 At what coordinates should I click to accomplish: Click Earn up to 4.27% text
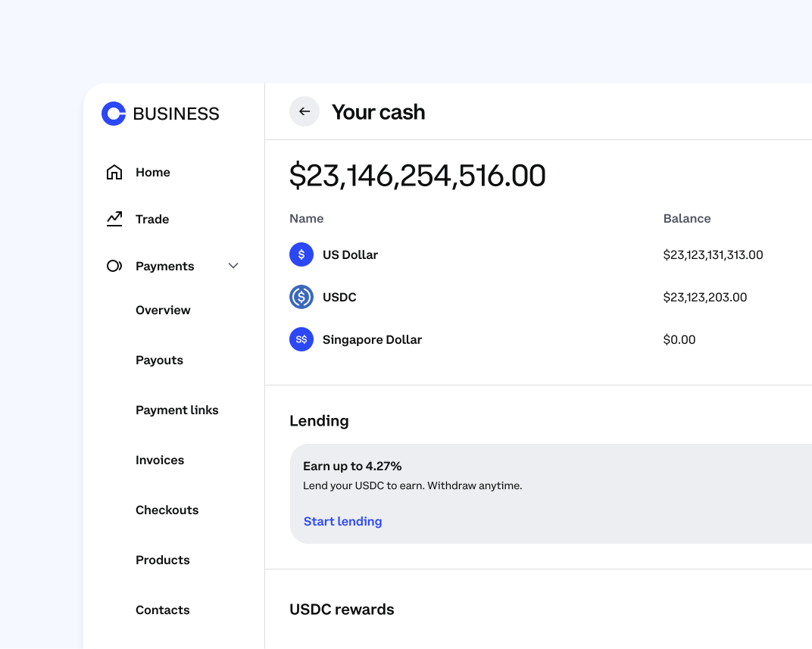point(352,466)
